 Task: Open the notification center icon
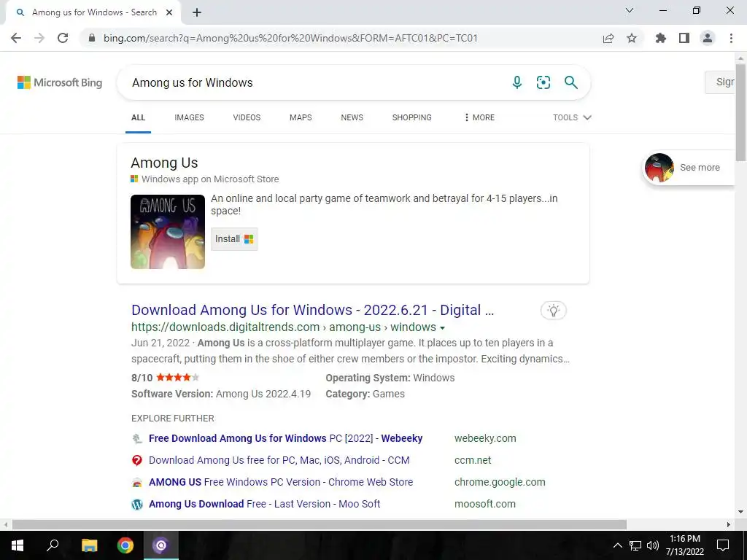(723, 545)
